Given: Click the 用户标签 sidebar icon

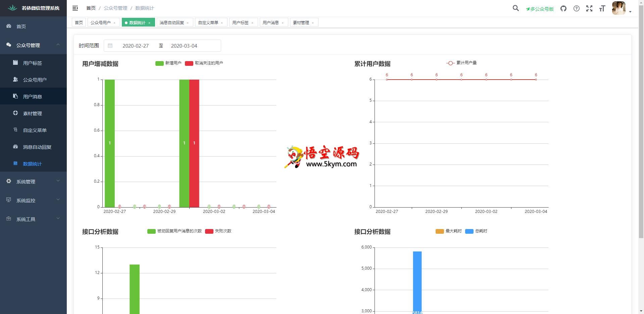Looking at the screenshot, I should point(15,63).
